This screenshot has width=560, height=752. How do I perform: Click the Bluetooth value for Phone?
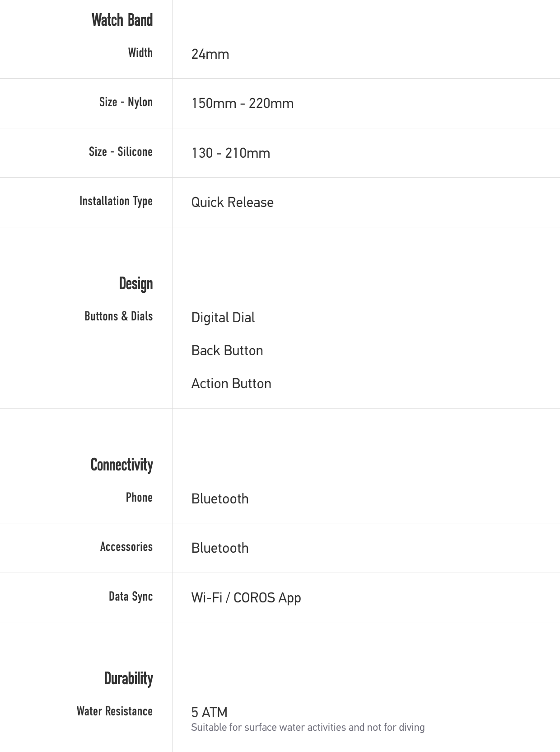click(220, 499)
